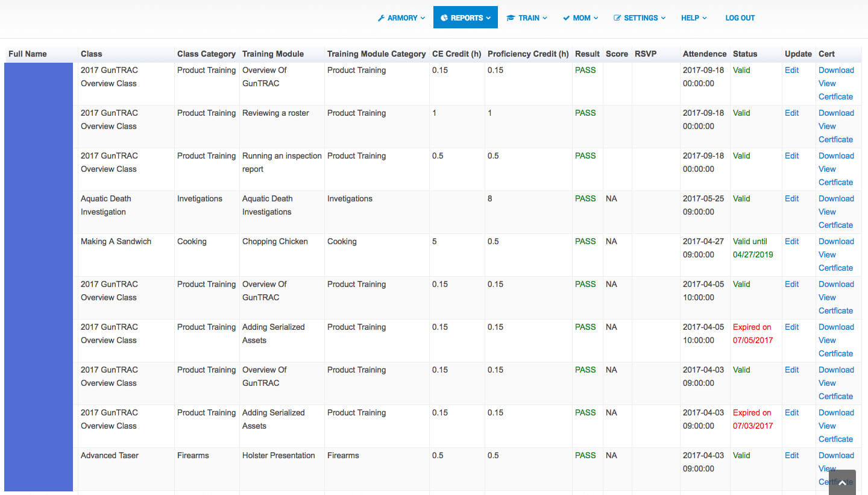868x495 pixels.
Task: Edit the Holster Presentation row
Action: 791,455
